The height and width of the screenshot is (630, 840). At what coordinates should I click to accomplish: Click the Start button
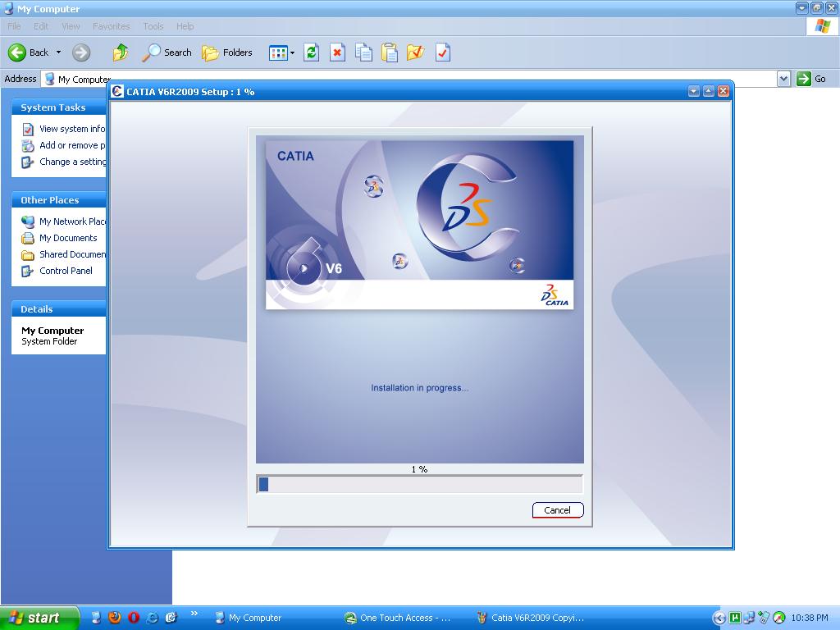39,618
